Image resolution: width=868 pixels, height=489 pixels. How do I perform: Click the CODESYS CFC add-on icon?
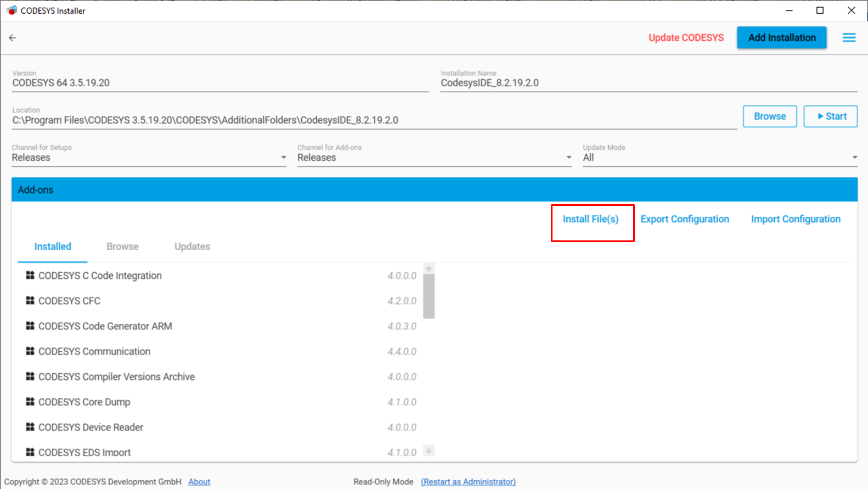[x=30, y=301]
